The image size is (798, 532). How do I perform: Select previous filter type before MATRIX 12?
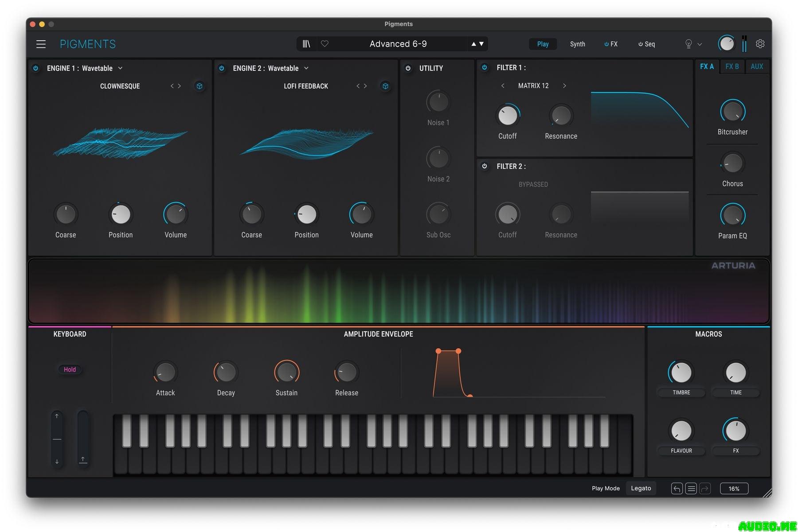(x=503, y=85)
